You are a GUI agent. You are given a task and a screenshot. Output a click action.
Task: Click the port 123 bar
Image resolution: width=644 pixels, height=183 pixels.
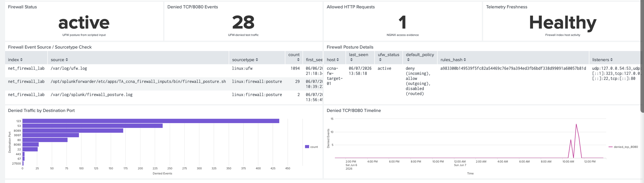point(151,121)
